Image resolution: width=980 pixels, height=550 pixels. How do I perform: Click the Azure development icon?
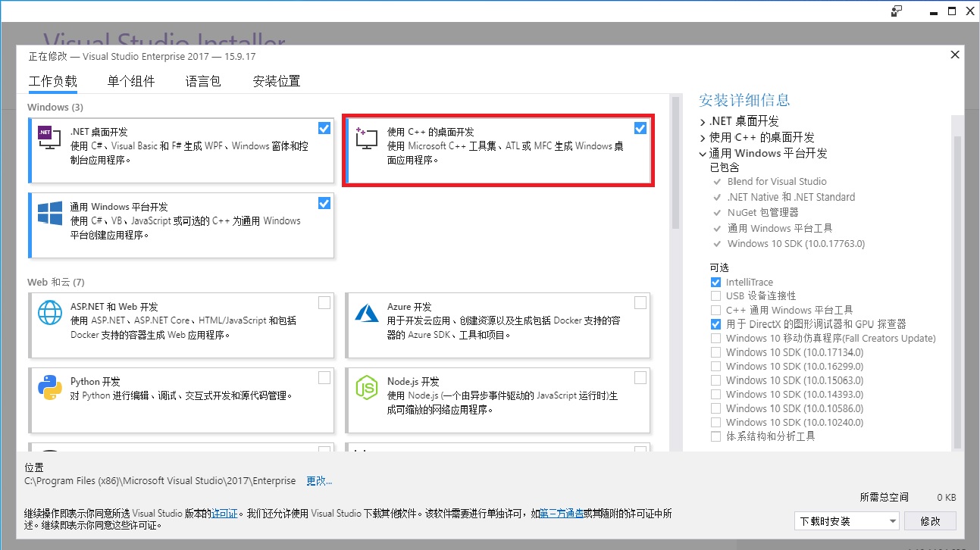(x=365, y=312)
